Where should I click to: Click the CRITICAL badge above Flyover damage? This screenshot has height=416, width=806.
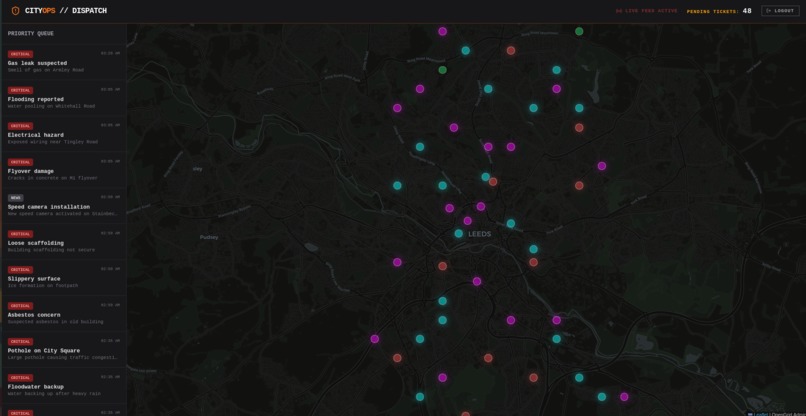tap(21, 162)
